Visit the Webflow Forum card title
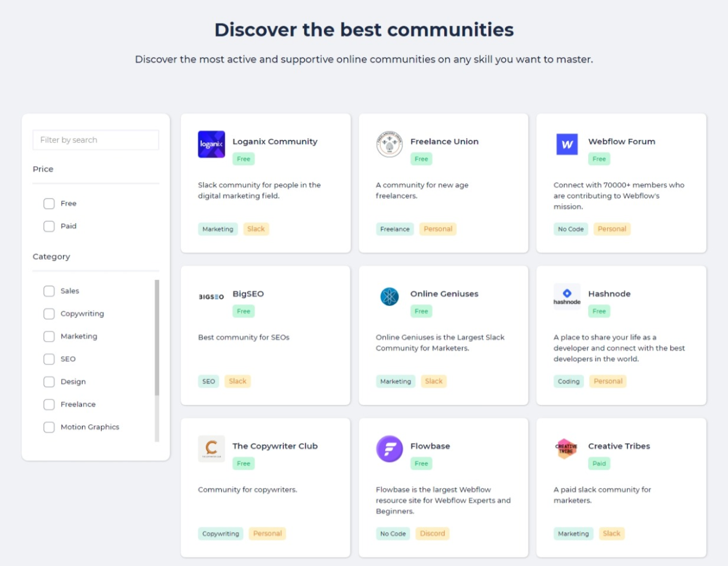Viewport: 728px width, 566px height. pos(621,142)
